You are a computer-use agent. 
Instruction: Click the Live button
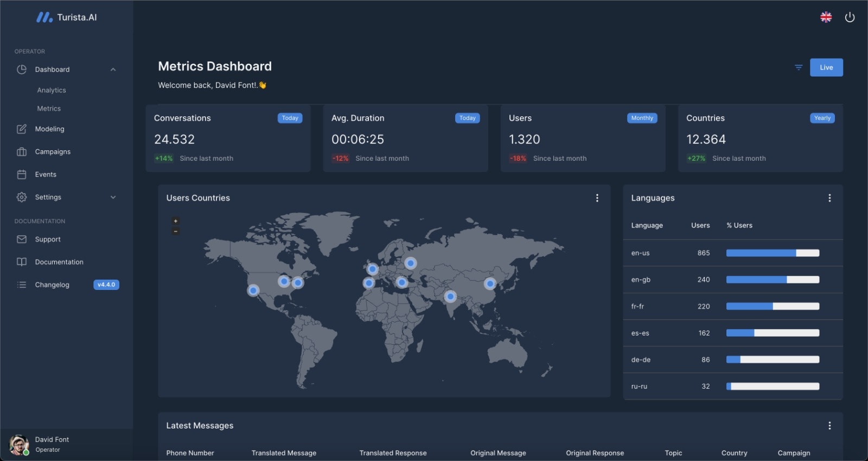pyautogui.click(x=826, y=67)
